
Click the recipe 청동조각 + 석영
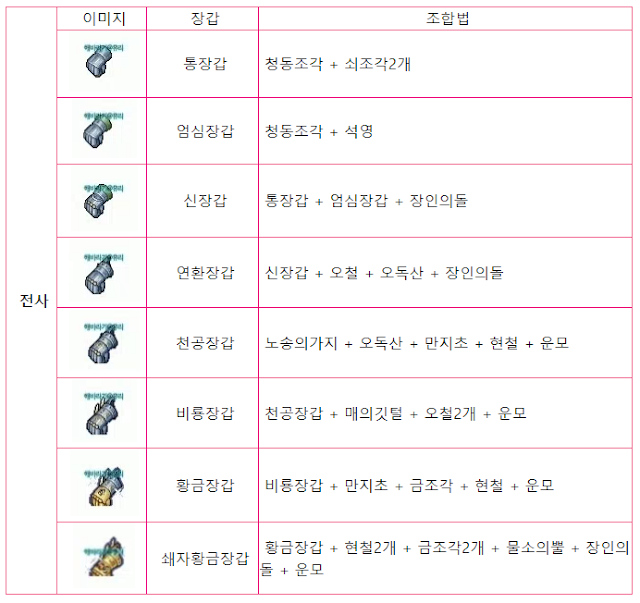tap(319, 131)
